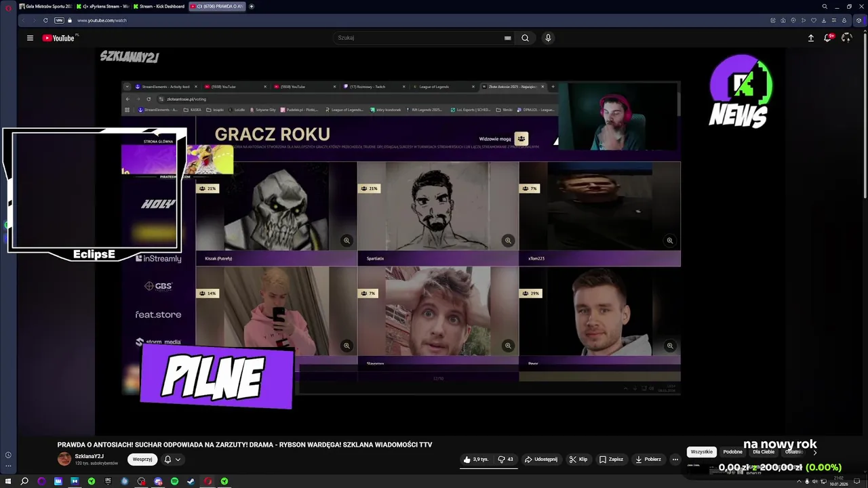Open the YouTube account avatar menu

point(846,38)
